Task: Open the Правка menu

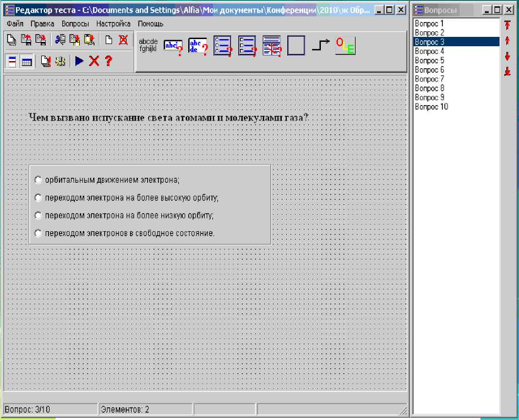Action: pyautogui.click(x=42, y=24)
